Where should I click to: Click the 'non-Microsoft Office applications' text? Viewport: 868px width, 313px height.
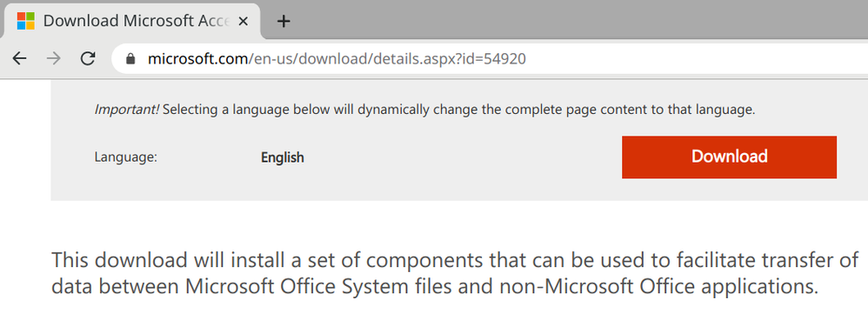click(658, 287)
